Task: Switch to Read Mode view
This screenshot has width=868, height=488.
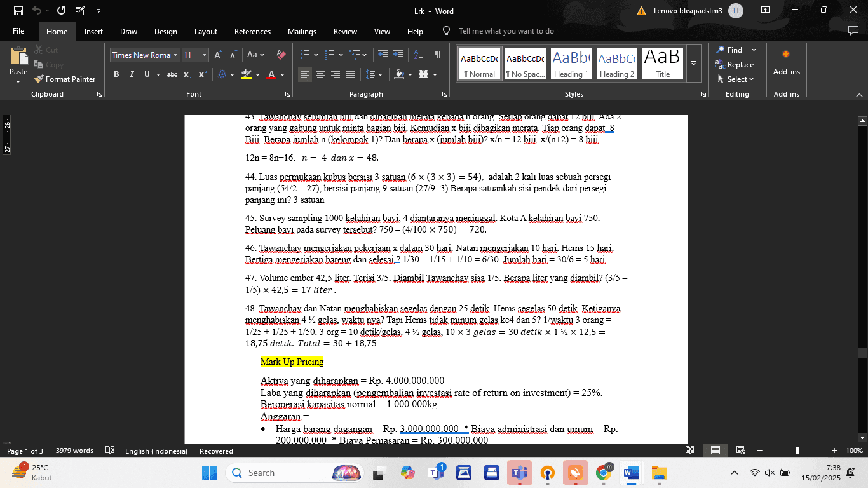Action: [690, 451]
